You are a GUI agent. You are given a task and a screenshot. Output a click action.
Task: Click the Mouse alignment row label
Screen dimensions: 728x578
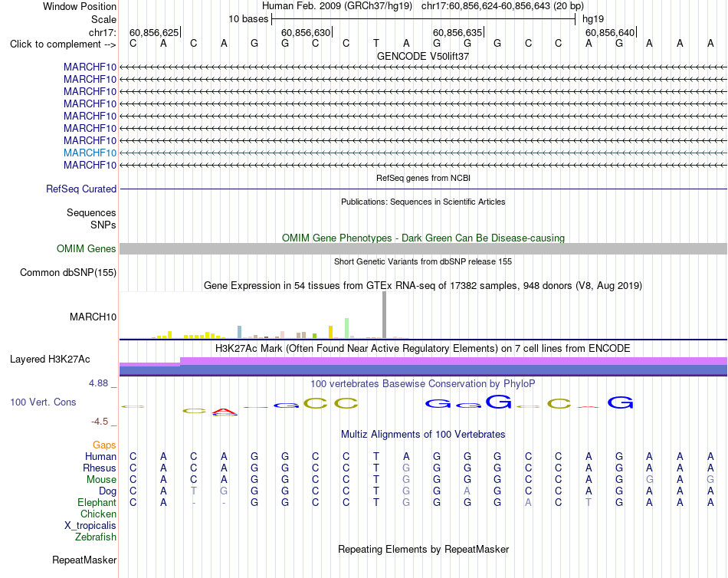[101, 480]
